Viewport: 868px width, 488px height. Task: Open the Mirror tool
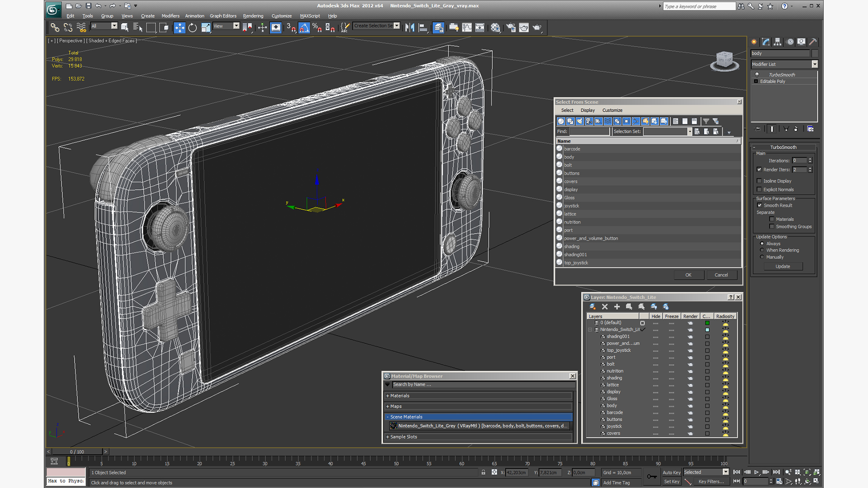[410, 28]
